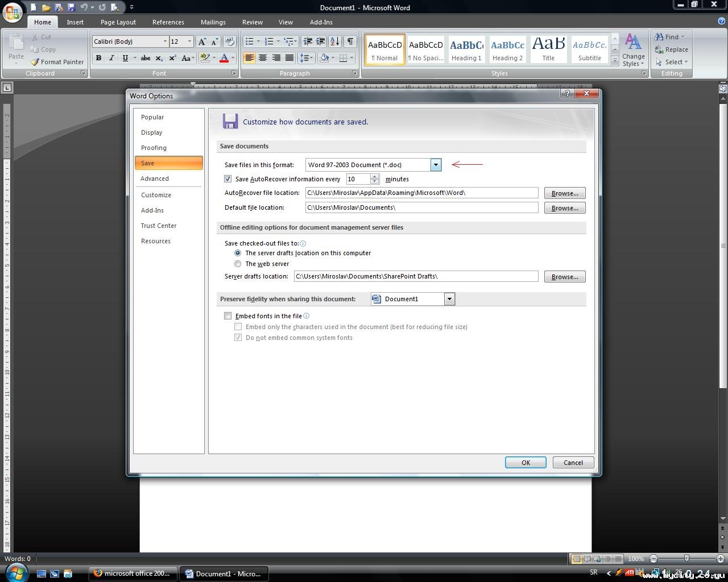The image size is (728, 582).
Task: Click the Clear Formatting icon
Action: (x=230, y=41)
